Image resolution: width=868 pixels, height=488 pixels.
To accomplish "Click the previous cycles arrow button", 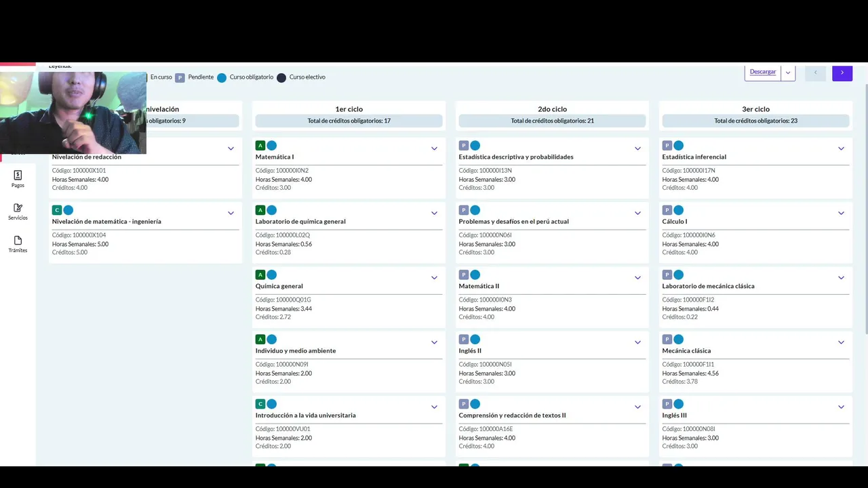I will tap(815, 73).
